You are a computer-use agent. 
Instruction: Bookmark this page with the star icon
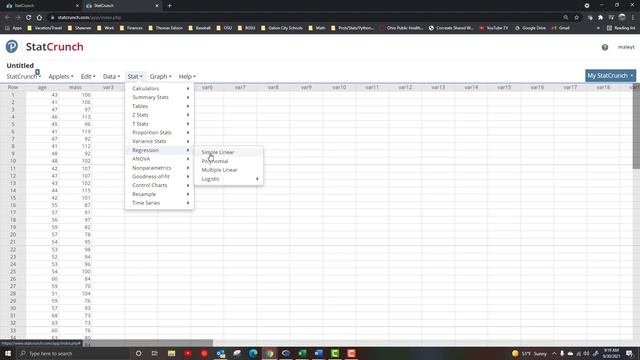tap(576, 17)
